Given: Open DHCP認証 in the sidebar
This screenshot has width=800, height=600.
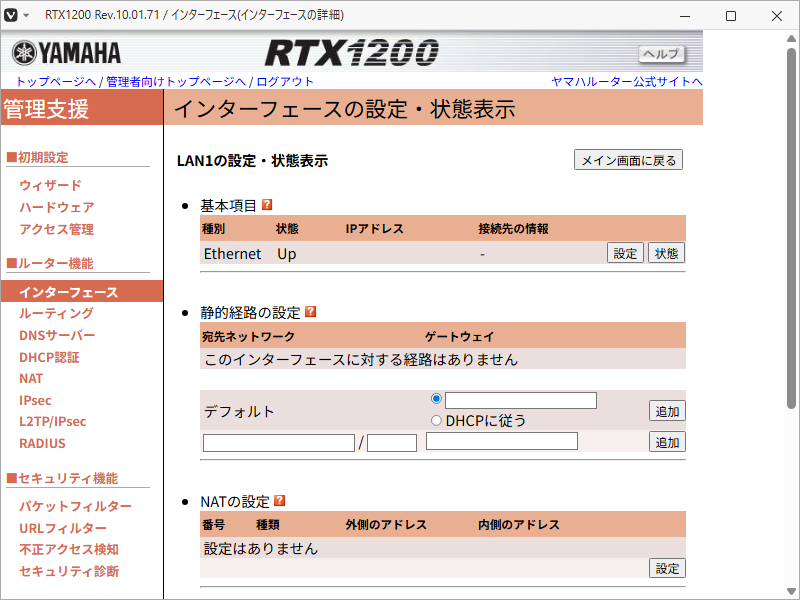Looking at the screenshot, I should click(49, 357).
